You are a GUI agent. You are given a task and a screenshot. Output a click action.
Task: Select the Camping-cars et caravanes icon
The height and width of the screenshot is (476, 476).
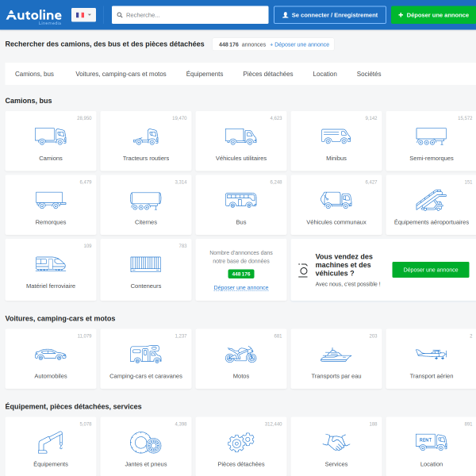(146, 354)
